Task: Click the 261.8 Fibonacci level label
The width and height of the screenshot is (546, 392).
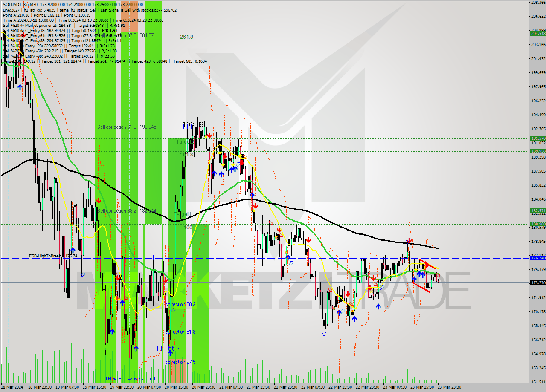Action: point(186,37)
